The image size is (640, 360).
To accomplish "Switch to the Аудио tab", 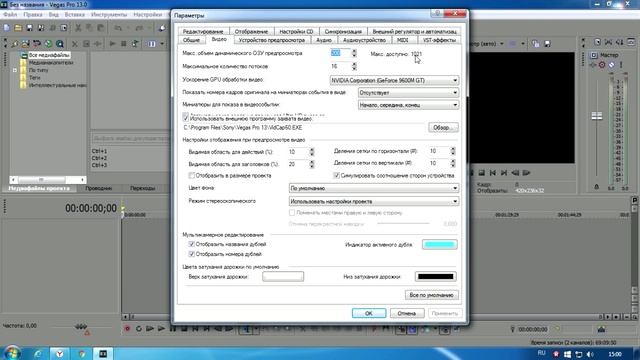I will tap(324, 40).
